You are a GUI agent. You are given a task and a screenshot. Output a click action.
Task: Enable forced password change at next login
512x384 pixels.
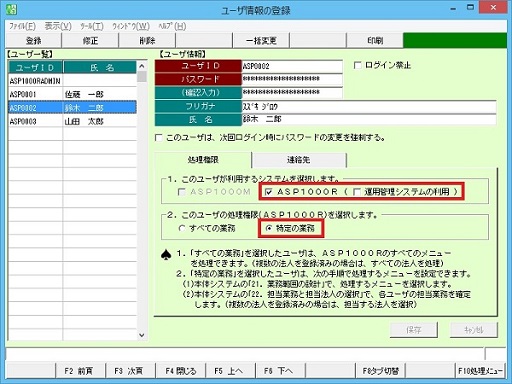click(x=159, y=137)
